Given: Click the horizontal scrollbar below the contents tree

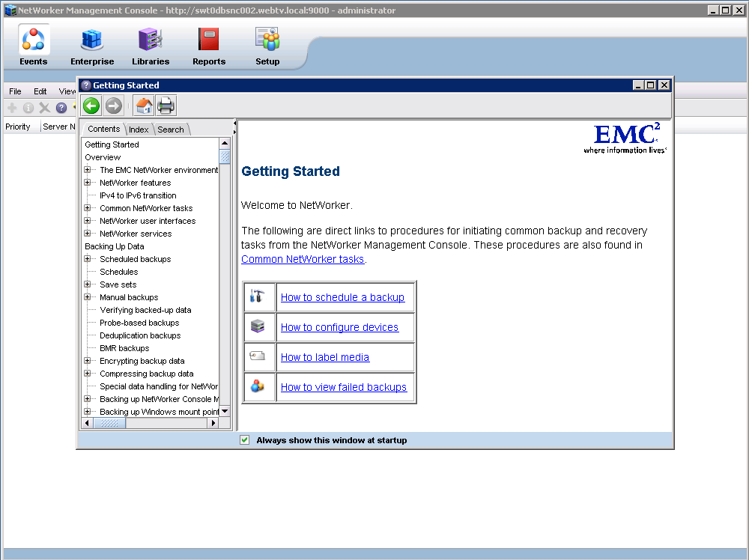Looking at the screenshot, I should 110,422.
